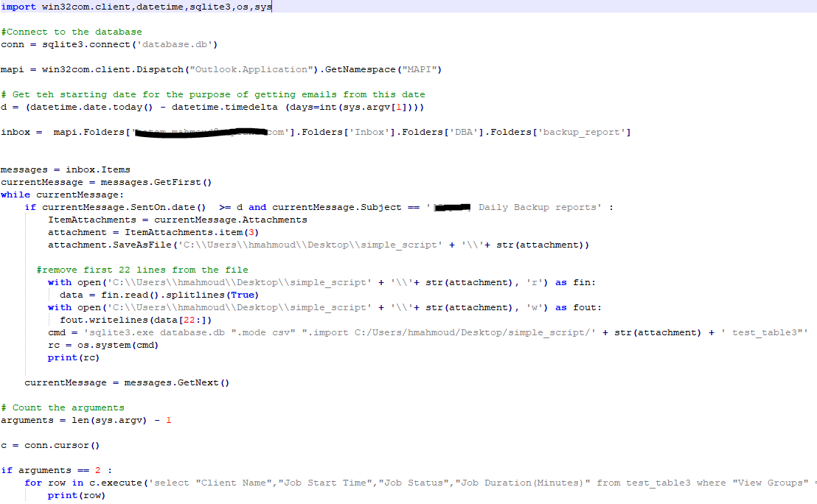The width and height of the screenshot is (817, 504).
Task: Click the attachment.SaveAsFile line
Action: pyautogui.click(x=319, y=244)
